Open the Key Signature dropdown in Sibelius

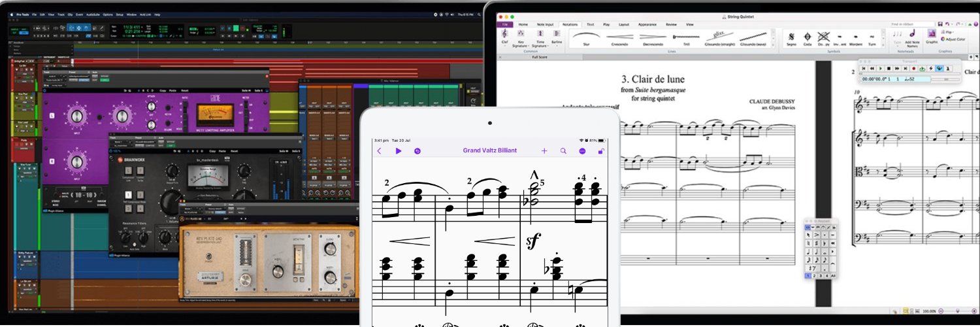[x=521, y=38]
